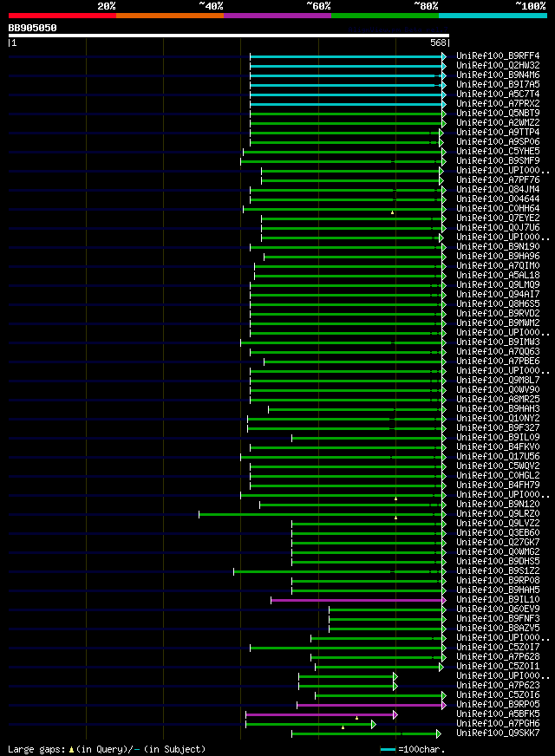
Task: Open hit UniRef100_B9HAH5
Action: pyautogui.click(x=498, y=590)
